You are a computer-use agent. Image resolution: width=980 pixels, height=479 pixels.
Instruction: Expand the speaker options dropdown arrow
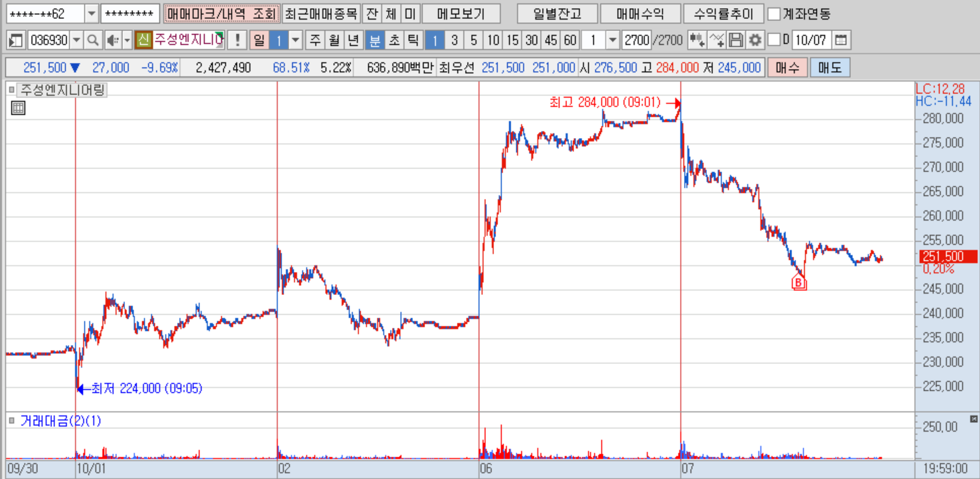(x=127, y=40)
